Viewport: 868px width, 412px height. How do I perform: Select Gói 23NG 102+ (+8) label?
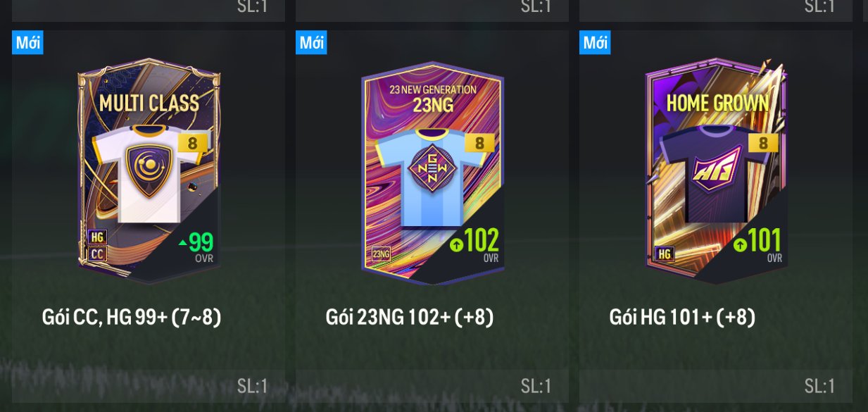pos(410,317)
